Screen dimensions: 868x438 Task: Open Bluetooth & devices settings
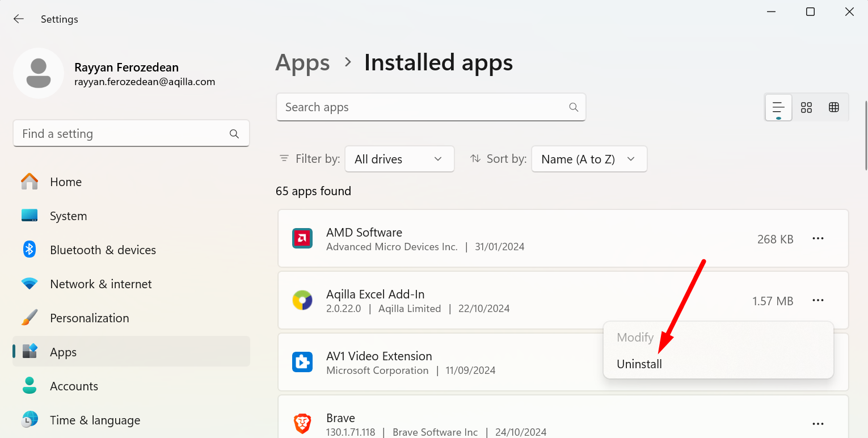coord(103,250)
